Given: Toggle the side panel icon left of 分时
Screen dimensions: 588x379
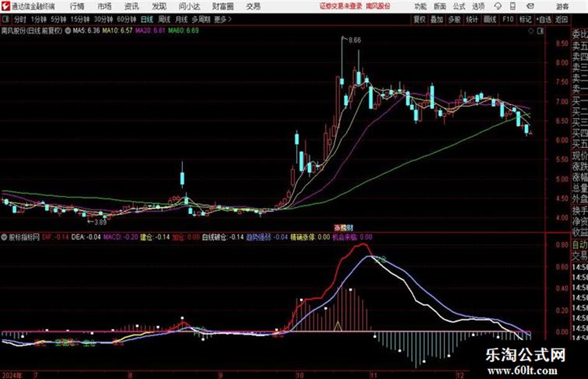Looking at the screenshot, I should click(x=5, y=19).
